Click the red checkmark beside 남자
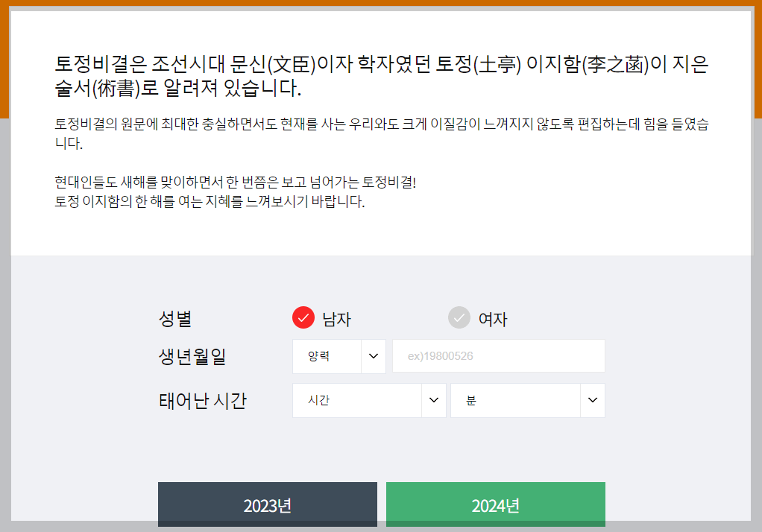Image resolution: width=762 pixels, height=532 pixels. (303, 317)
